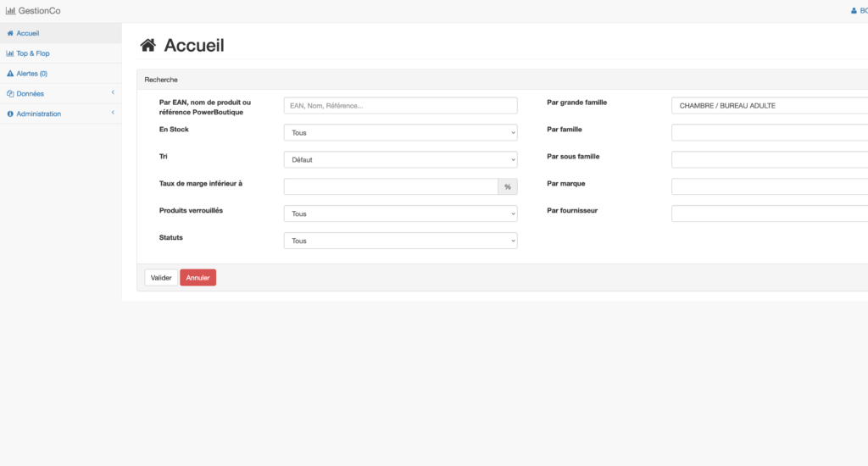
Task: Open the Tri sort dropdown
Action: [401, 159]
